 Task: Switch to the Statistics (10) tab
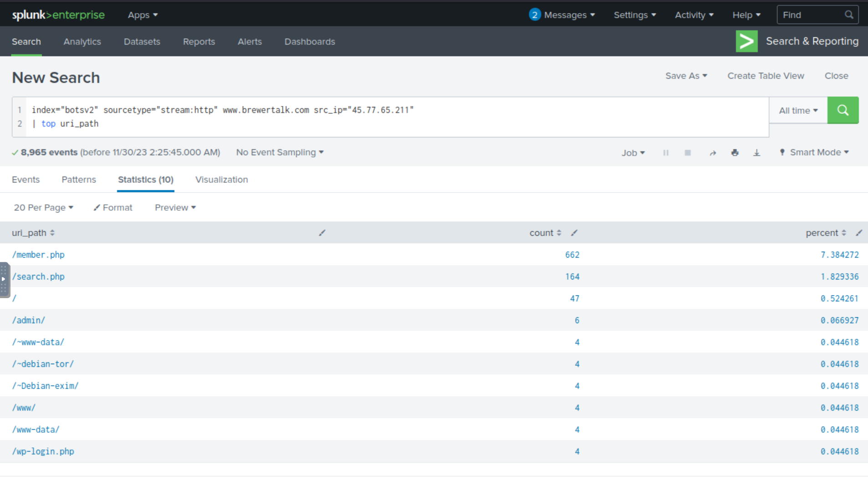tap(146, 180)
